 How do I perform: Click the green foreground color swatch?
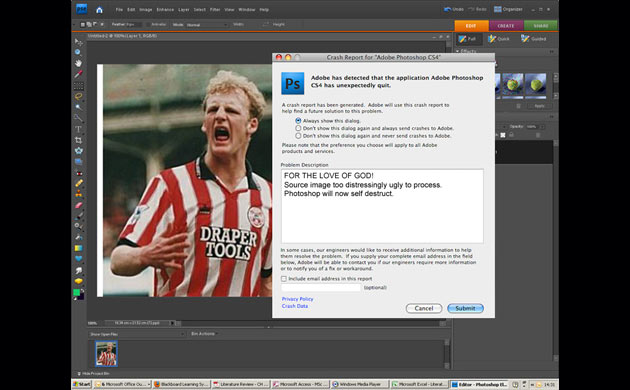[x=76, y=292]
